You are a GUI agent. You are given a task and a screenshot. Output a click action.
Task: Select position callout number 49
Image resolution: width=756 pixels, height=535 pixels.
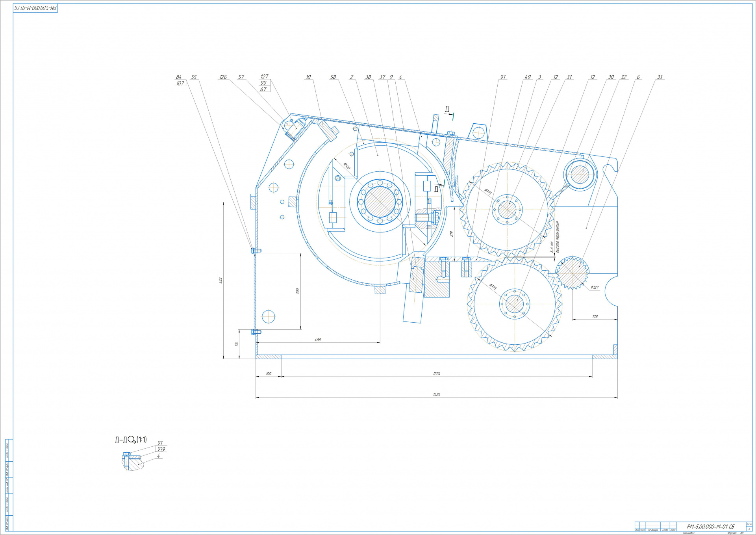(528, 77)
